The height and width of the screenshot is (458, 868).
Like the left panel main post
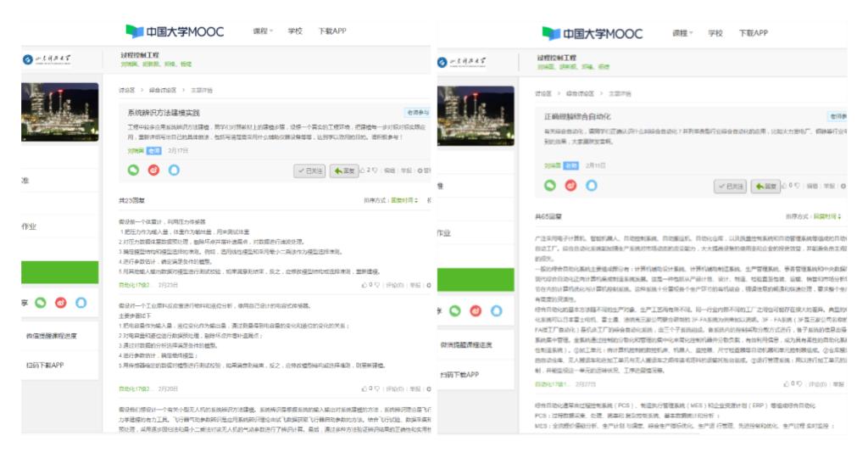[365, 170]
